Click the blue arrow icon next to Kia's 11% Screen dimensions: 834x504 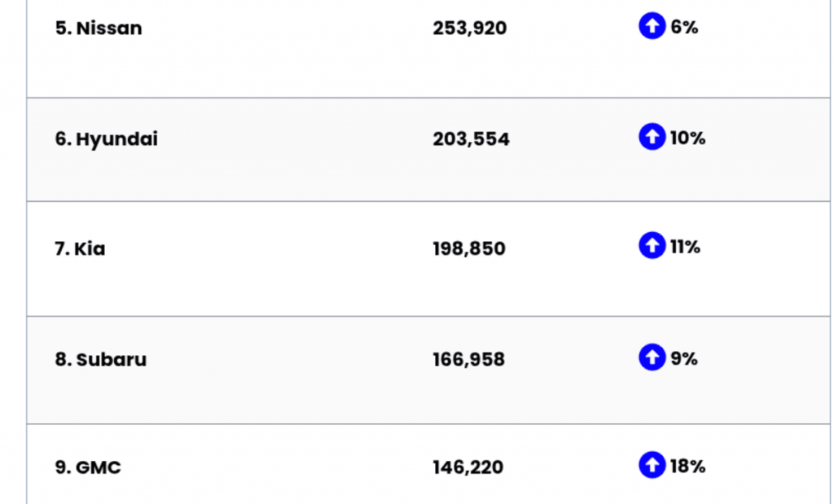pyautogui.click(x=652, y=245)
